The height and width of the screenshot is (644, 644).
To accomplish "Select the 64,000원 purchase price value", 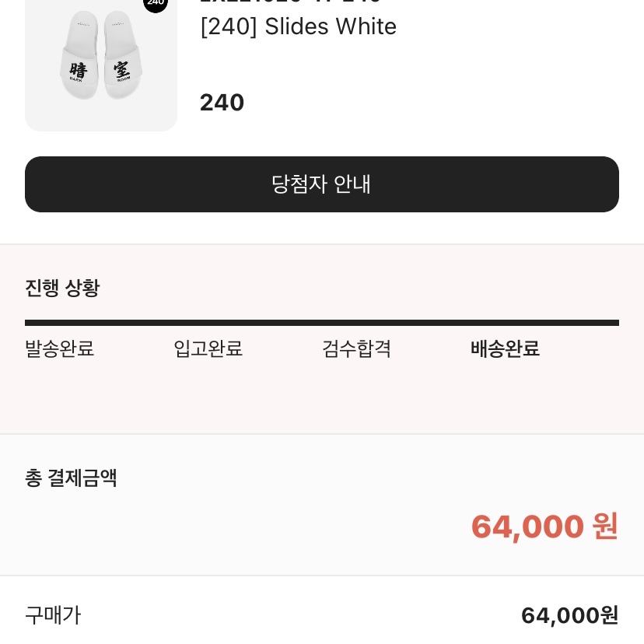I will pyautogui.click(x=569, y=615).
